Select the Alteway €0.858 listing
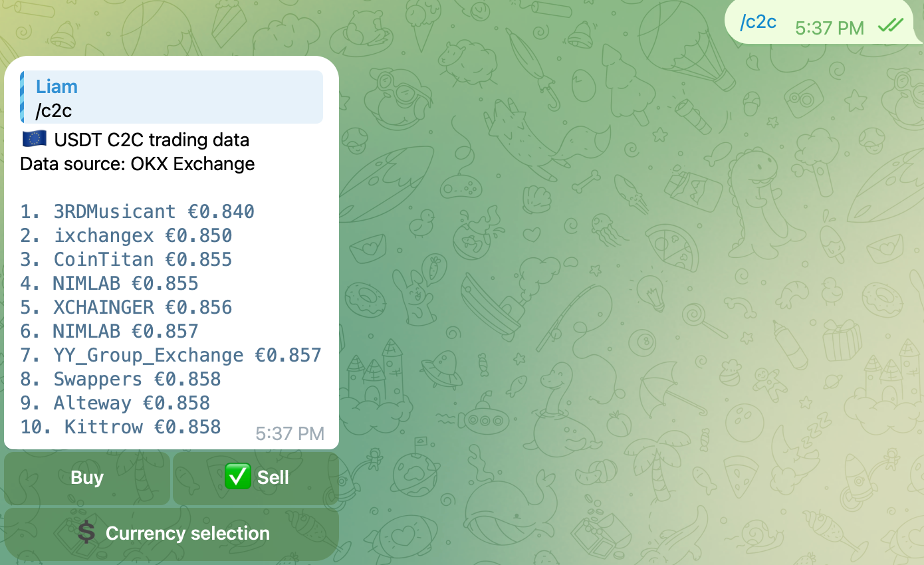 pyautogui.click(x=115, y=403)
